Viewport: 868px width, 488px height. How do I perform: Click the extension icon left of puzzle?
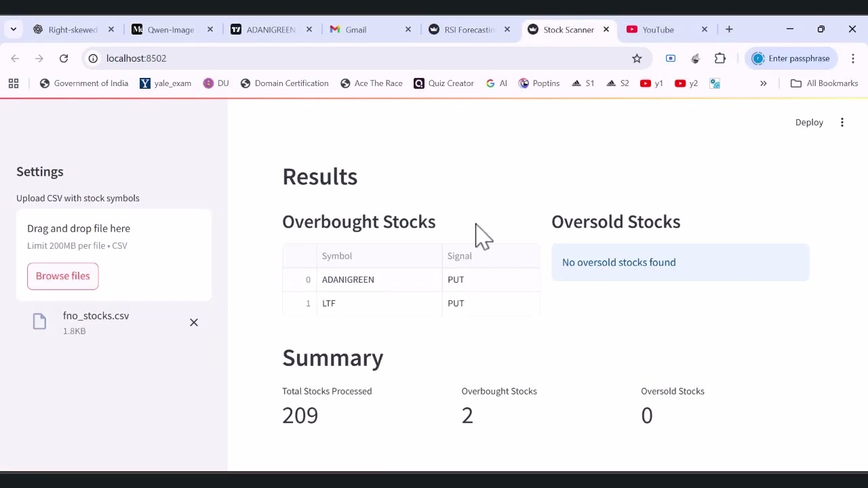695,58
